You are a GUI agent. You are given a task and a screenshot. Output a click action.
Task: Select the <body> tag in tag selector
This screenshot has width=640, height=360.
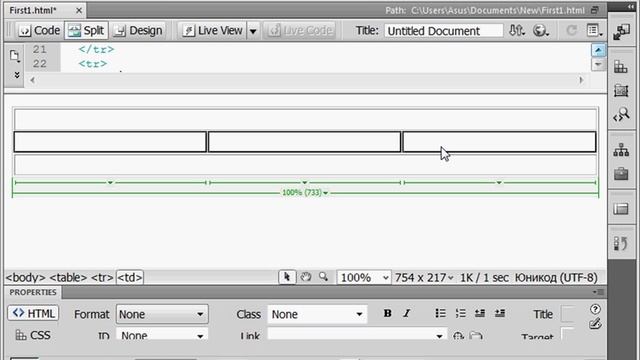click(25, 278)
